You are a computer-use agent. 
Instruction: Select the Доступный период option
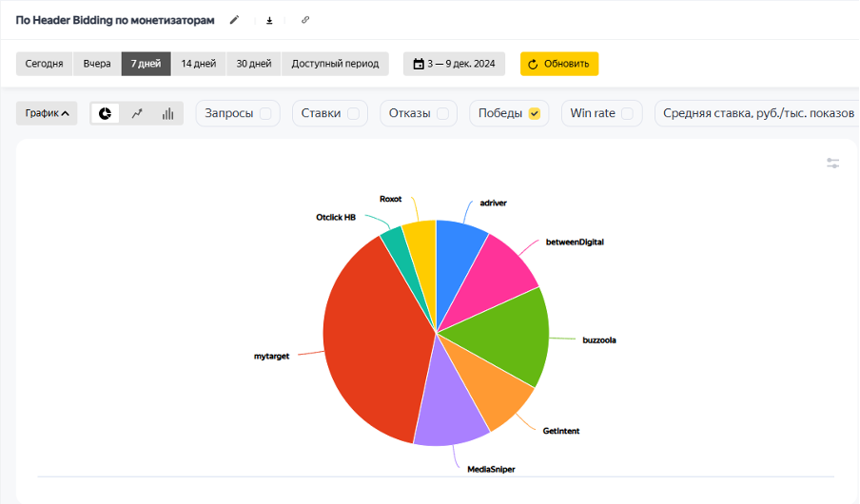click(x=335, y=64)
